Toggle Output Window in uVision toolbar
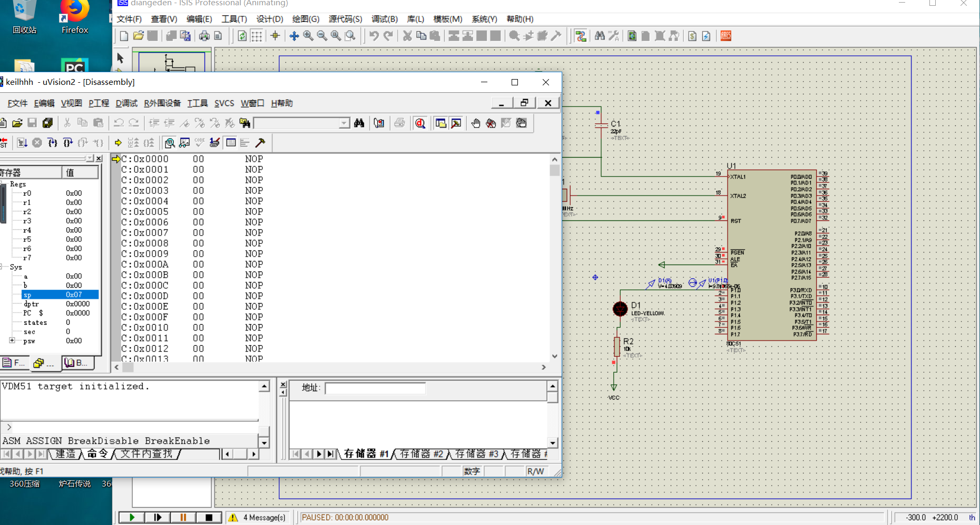The height and width of the screenshot is (525, 980). pos(456,123)
